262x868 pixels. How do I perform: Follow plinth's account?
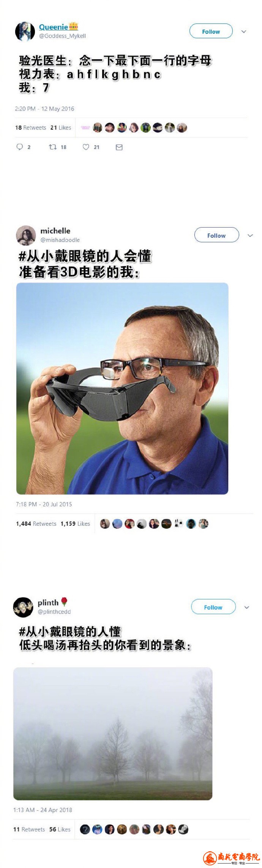(x=213, y=607)
